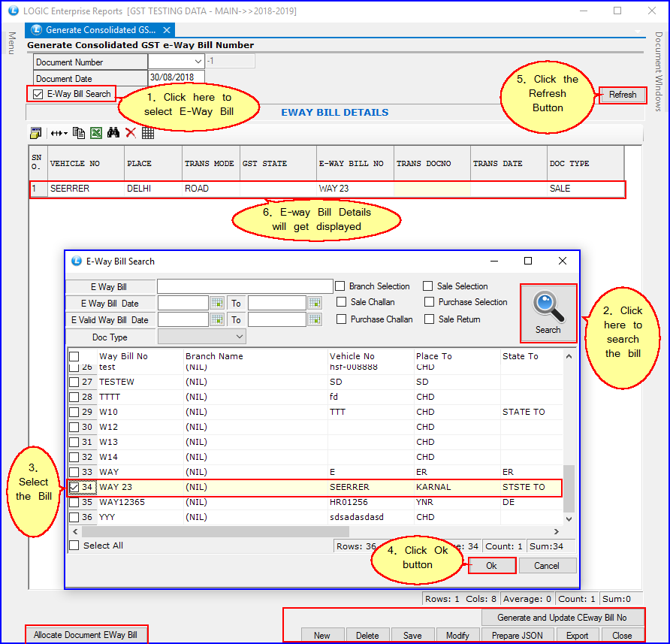Click the column width adjustment arrows icon
Screen dimensions: 670x644
click(58, 133)
